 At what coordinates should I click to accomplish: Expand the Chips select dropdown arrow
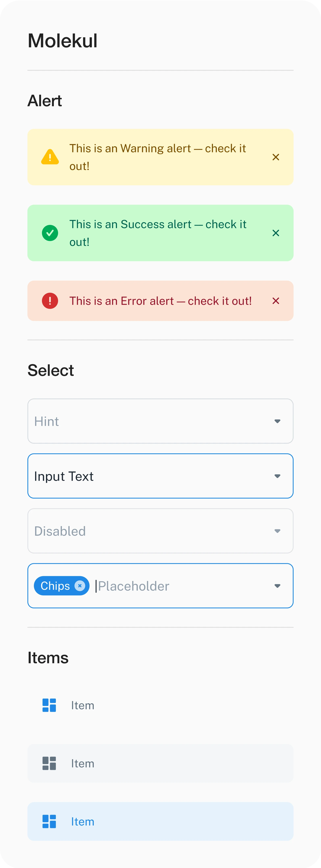pyautogui.click(x=277, y=586)
